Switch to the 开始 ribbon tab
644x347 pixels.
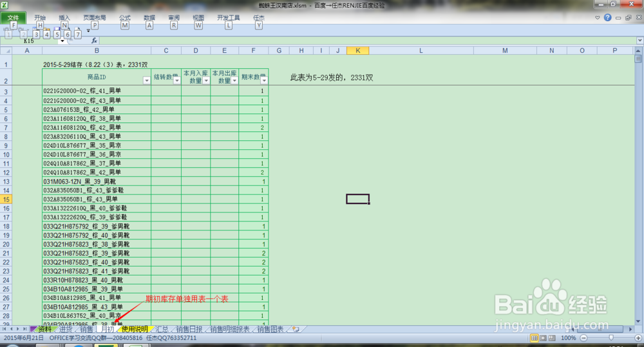click(40, 17)
